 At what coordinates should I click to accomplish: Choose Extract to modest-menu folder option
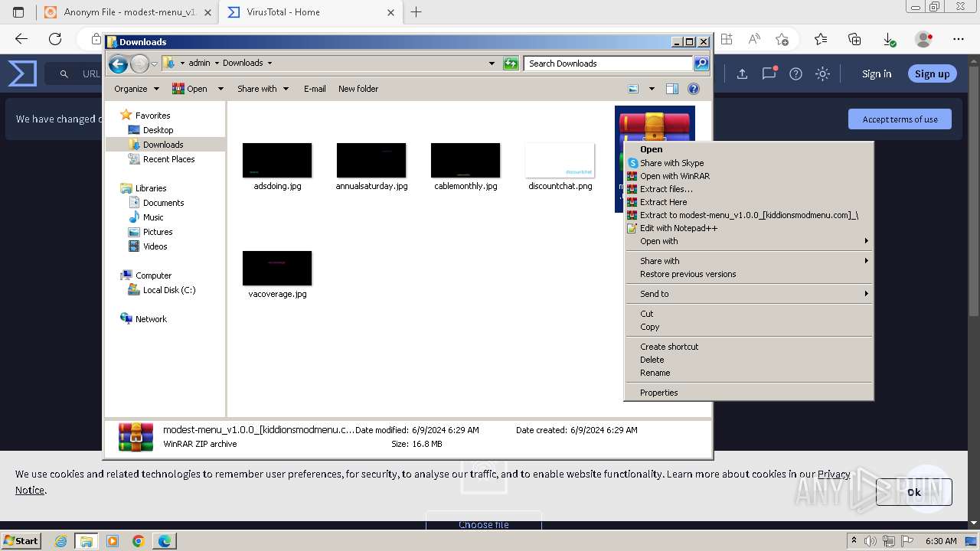(749, 215)
